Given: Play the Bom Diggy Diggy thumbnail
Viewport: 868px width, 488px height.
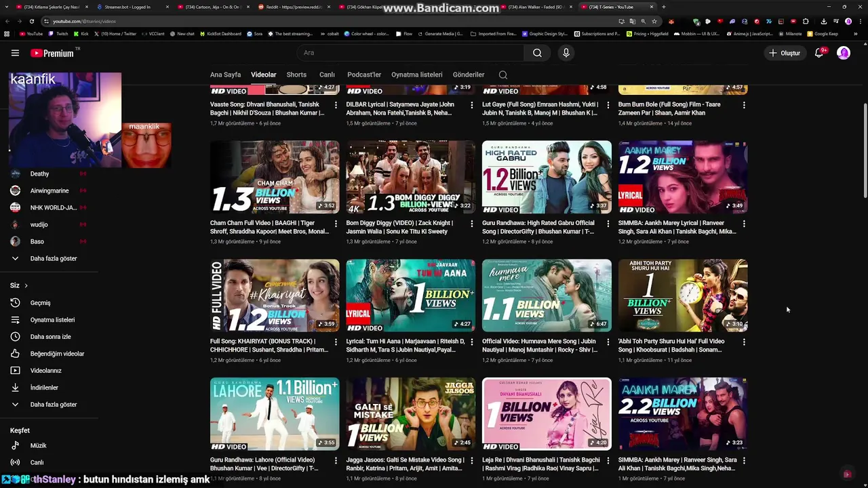Looking at the screenshot, I should coord(411,177).
